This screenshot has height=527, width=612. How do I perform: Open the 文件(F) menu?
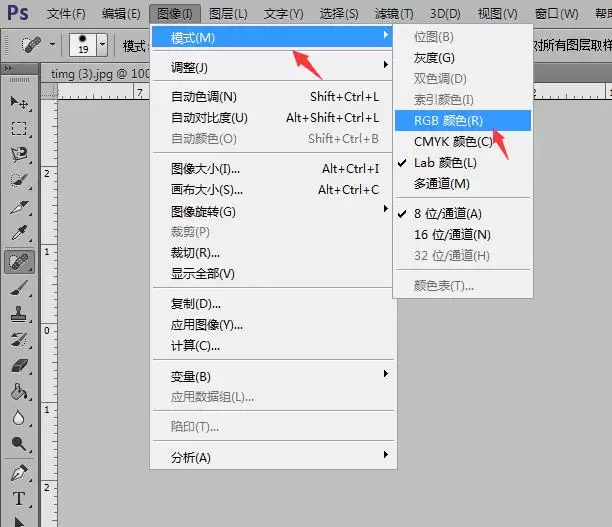(66, 14)
